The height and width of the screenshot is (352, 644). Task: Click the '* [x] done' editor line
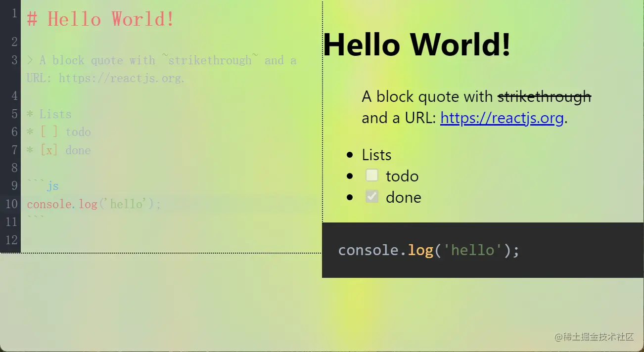click(x=59, y=150)
